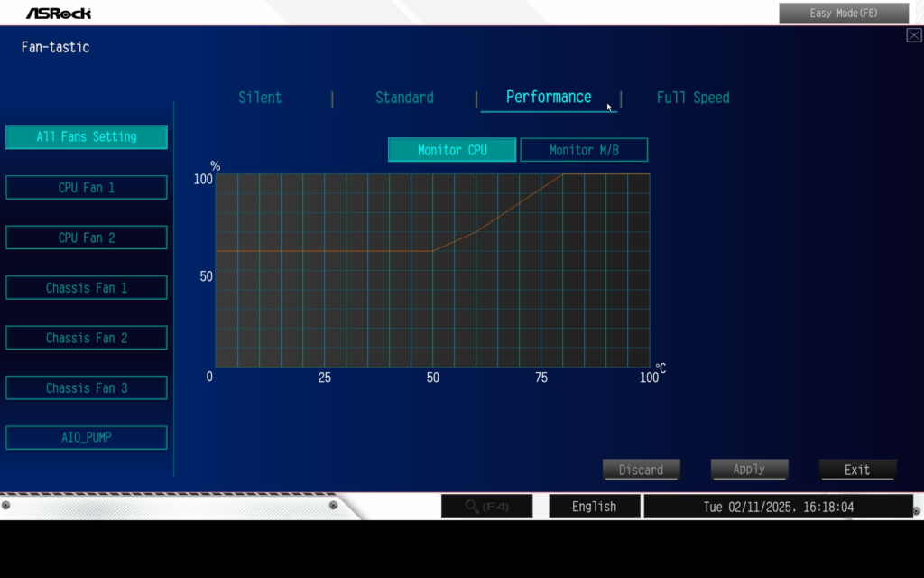Click the fan curve bend near 60°C
This screenshot has height=578, width=924.
click(x=476, y=232)
